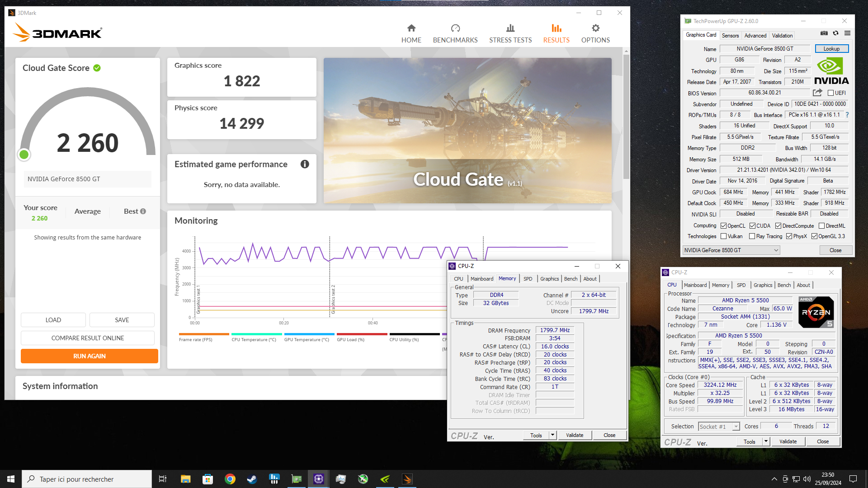The image size is (868, 488).
Task: Open 3DMark STRESS TESTS section
Action: click(x=510, y=34)
